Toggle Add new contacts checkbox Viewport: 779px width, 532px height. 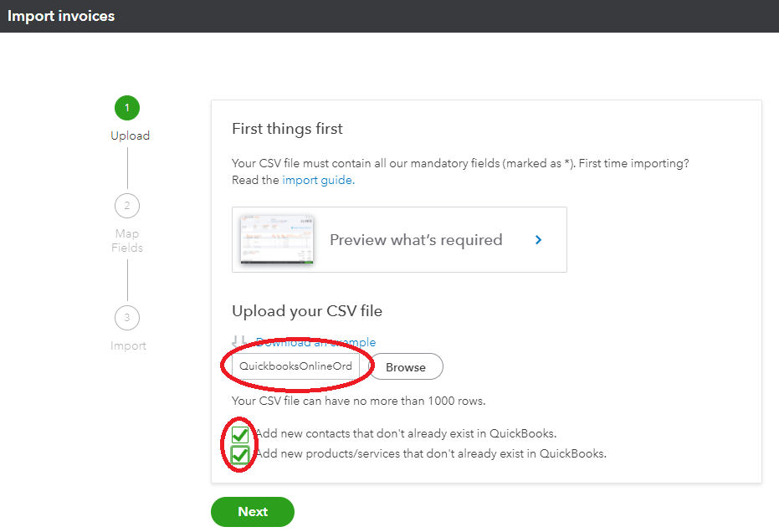(x=240, y=435)
